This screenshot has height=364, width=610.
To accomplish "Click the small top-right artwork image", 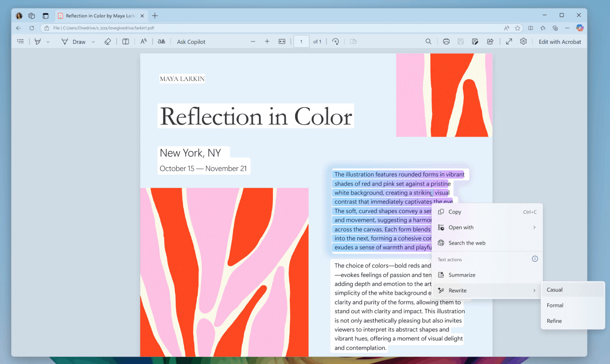I will [444, 95].
